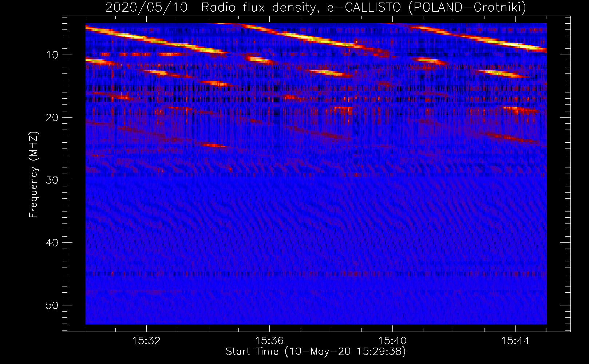Click the 15:32 time tick label
The width and height of the screenshot is (589, 364).
tap(146, 341)
